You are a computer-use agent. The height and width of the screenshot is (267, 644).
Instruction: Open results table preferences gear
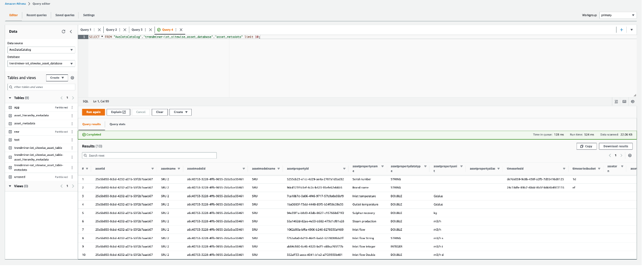(630, 155)
